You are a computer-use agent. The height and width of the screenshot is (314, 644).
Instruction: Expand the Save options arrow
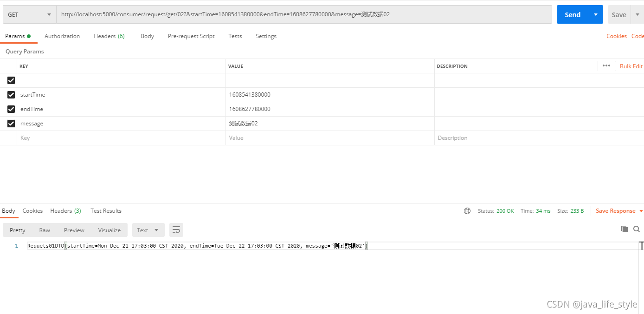point(637,14)
